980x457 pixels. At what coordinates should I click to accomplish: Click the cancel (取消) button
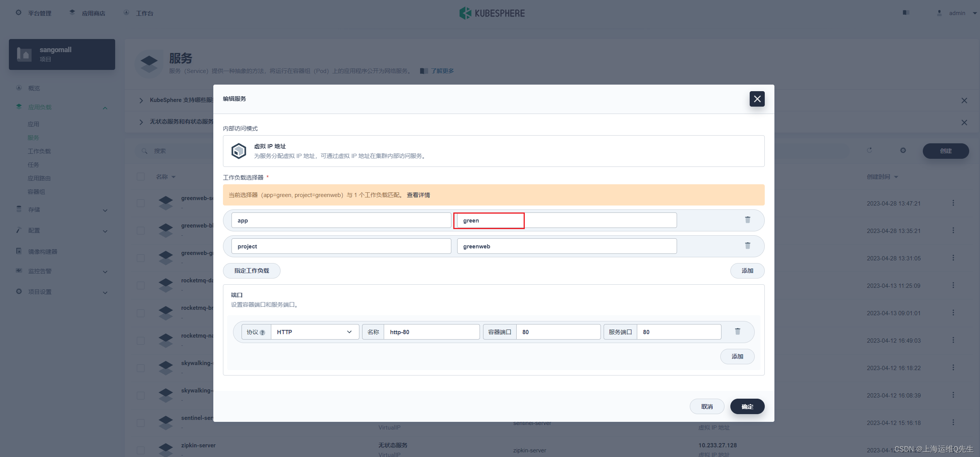707,406
